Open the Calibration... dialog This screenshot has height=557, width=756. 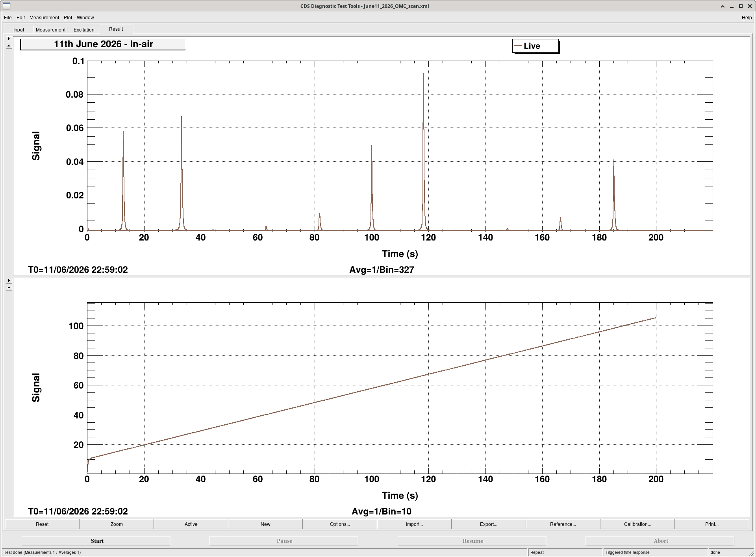click(x=637, y=524)
